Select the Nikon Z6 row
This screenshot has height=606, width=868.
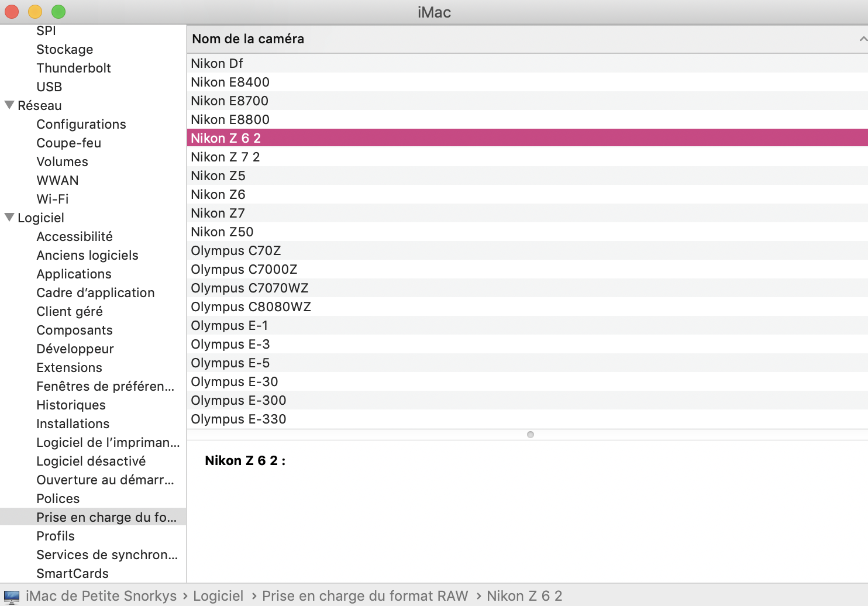point(528,194)
